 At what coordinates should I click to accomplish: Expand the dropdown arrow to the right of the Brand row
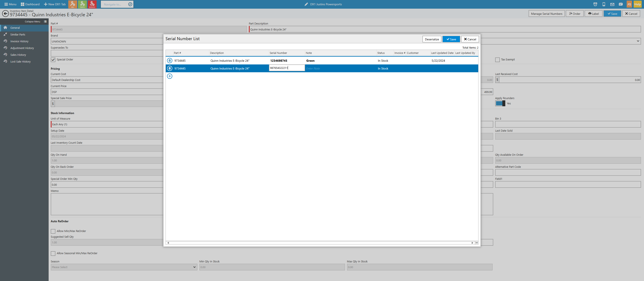(638, 41)
